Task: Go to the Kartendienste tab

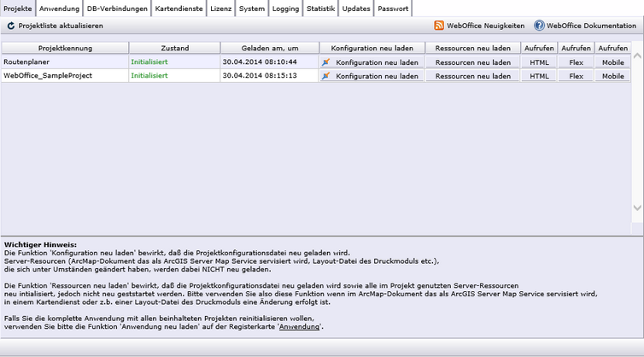Action: 179,9
